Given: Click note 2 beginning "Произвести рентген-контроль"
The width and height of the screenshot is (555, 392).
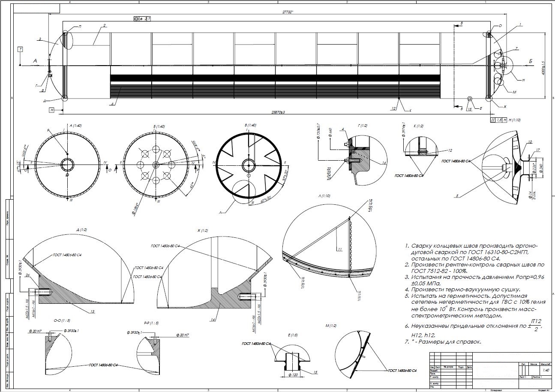Looking at the screenshot, I should (475, 268).
